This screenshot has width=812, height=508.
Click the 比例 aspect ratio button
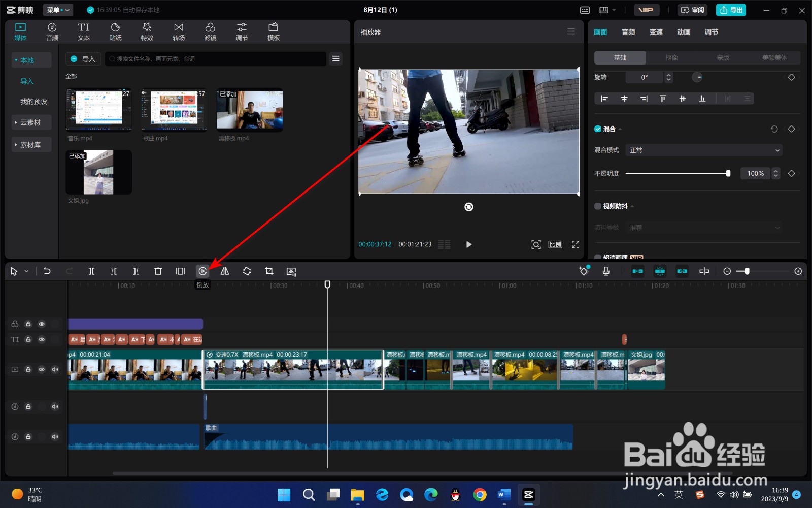coord(555,244)
